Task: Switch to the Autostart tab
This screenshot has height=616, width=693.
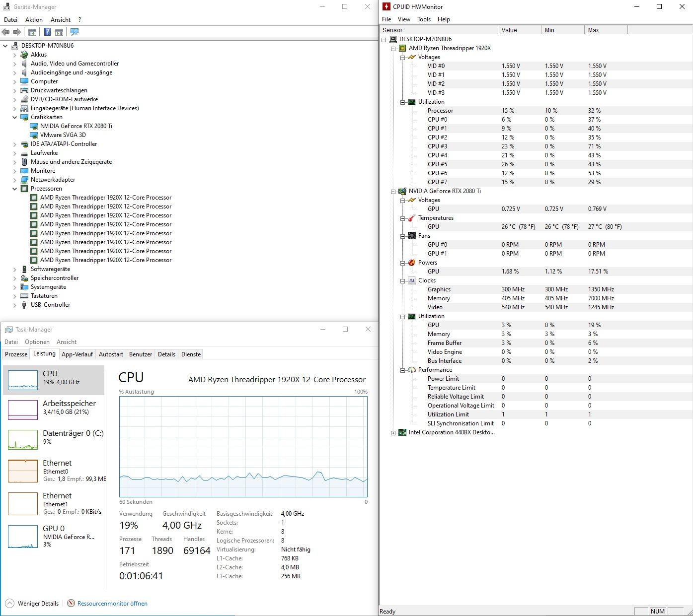Action: pyautogui.click(x=111, y=354)
